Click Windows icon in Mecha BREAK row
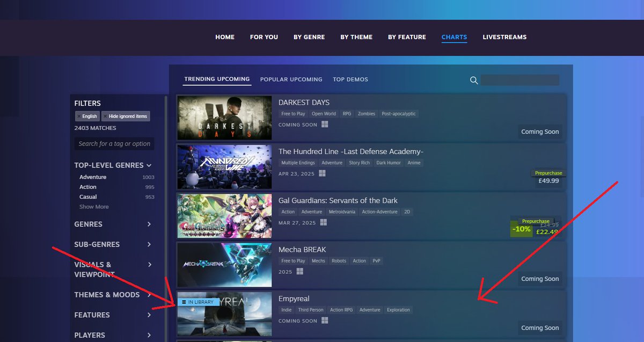The height and width of the screenshot is (342, 644). pos(299,272)
